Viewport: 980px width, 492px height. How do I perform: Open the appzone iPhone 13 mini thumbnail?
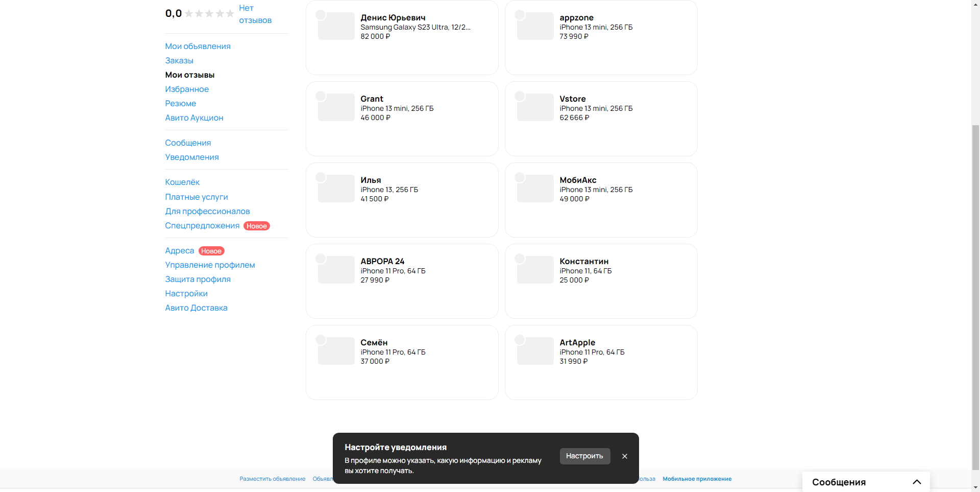(x=535, y=26)
